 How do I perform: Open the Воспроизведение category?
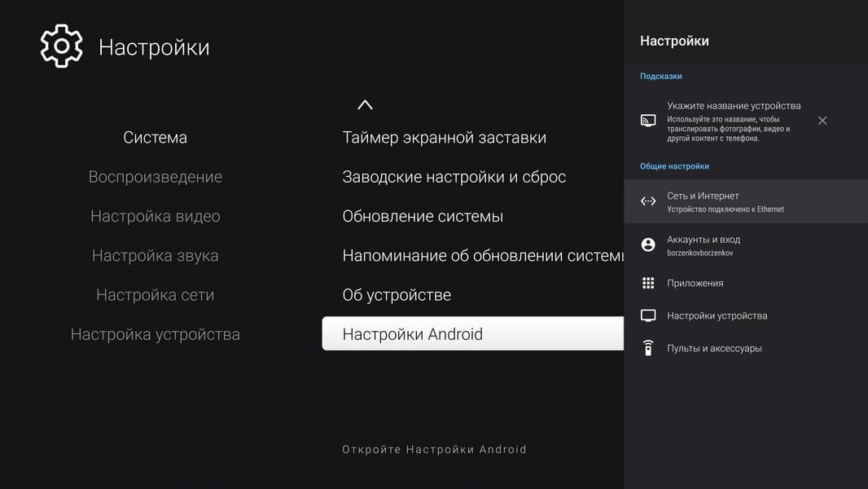(155, 177)
